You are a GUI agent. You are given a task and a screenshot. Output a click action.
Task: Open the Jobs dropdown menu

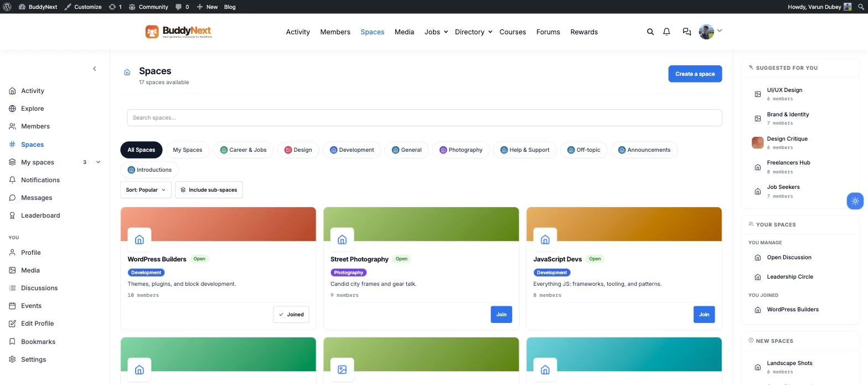point(436,32)
